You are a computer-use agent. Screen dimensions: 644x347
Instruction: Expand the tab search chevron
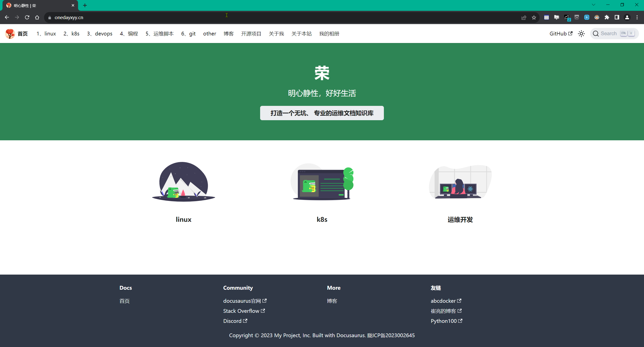point(593,5)
